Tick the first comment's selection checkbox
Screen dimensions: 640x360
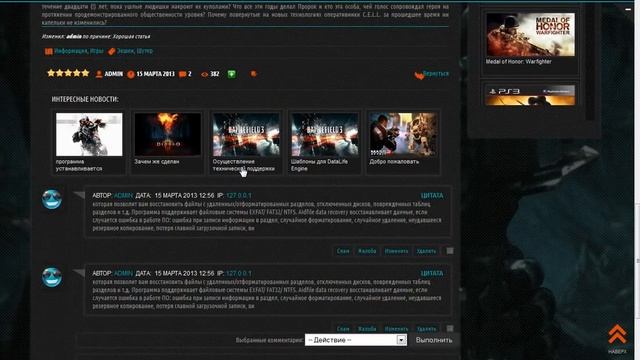pyautogui.click(x=450, y=251)
